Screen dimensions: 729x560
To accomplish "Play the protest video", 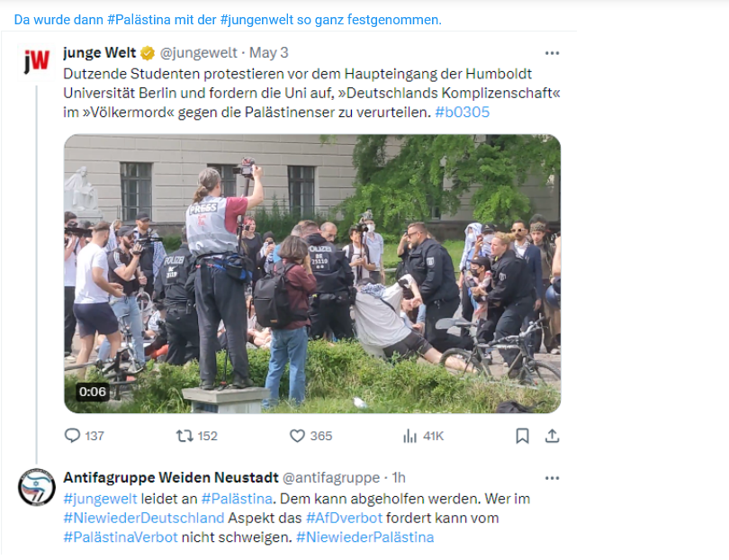I will coord(312,274).
